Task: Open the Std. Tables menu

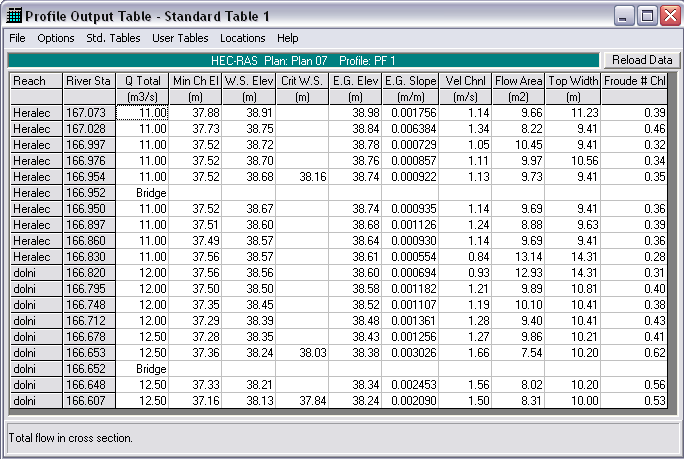Action: click(113, 38)
